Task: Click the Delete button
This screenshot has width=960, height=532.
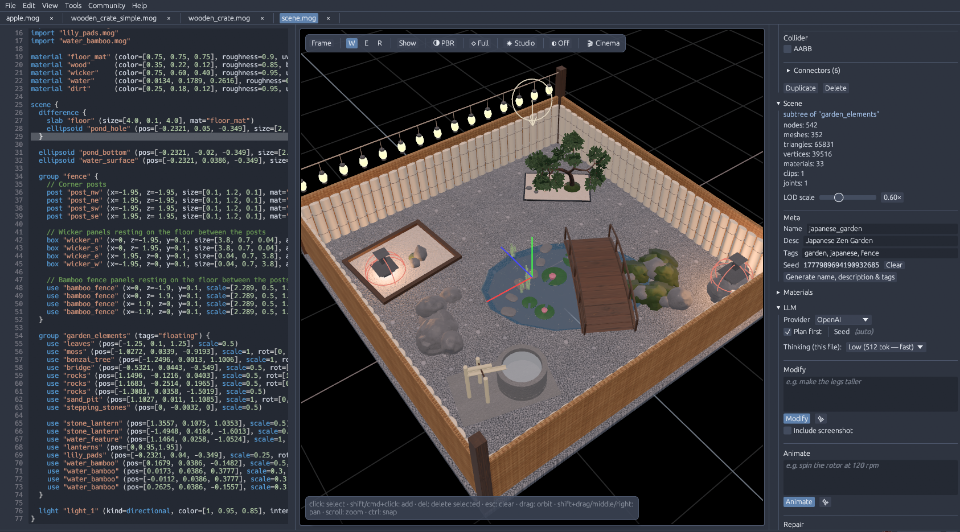Action: point(835,88)
